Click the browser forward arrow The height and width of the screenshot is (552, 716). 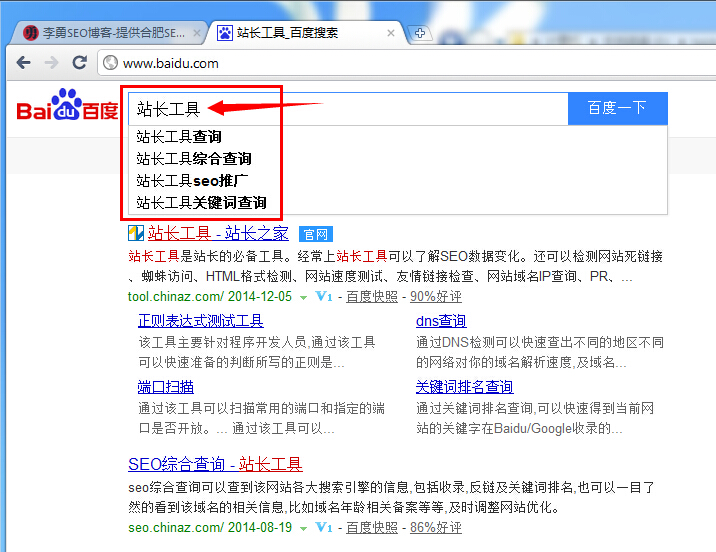51,63
